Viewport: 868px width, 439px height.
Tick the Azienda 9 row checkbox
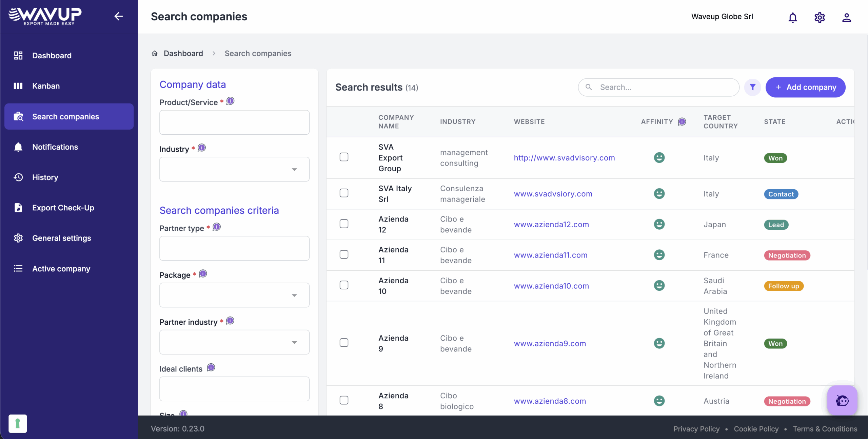pos(344,343)
